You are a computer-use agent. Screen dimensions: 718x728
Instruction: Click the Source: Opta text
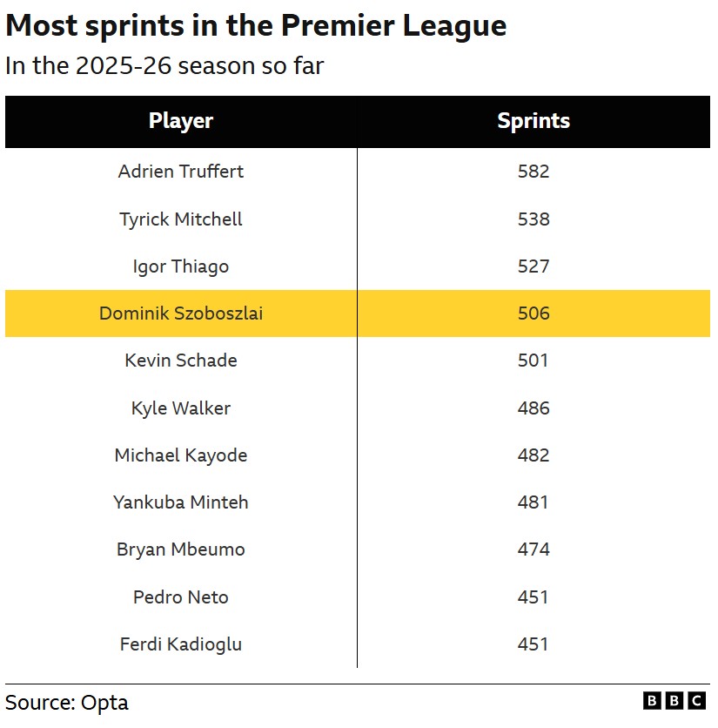[67, 703]
